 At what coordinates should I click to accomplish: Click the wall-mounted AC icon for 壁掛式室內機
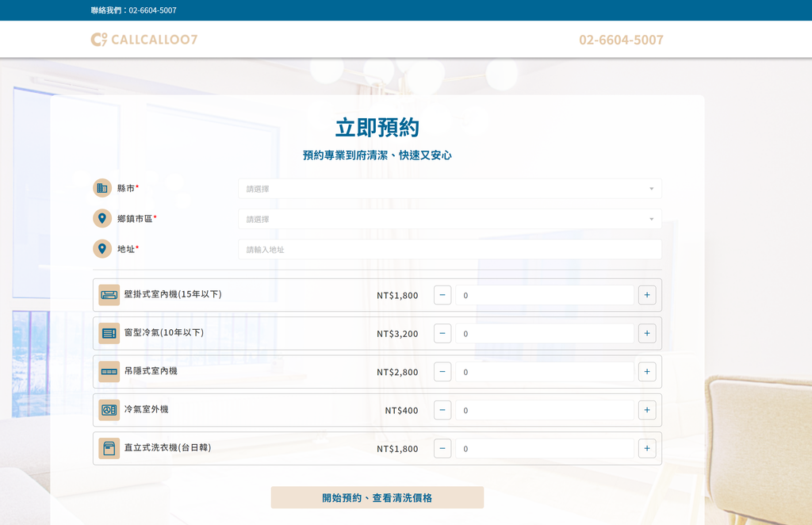[109, 295]
